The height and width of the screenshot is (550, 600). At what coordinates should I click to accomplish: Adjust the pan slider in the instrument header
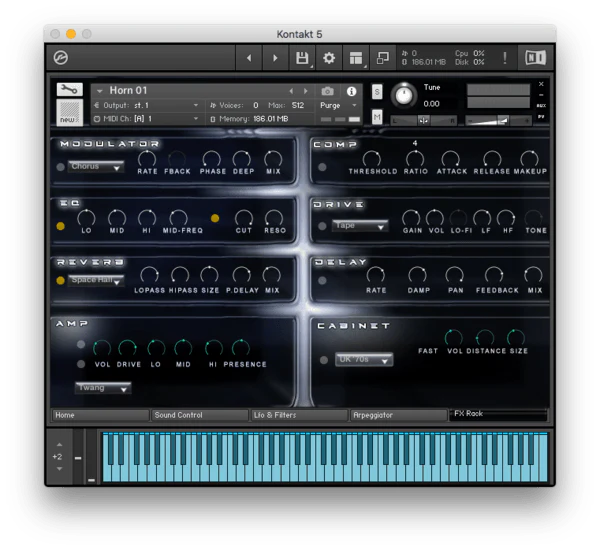click(x=423, y=121)
